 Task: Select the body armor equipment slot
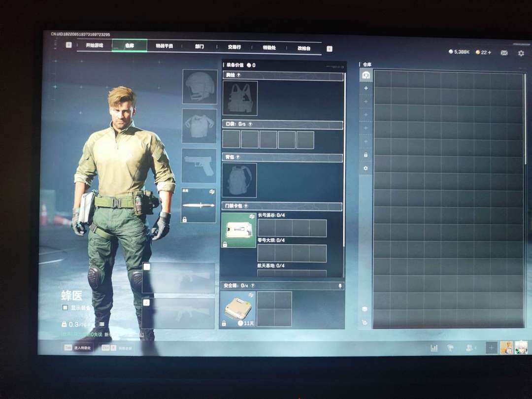pyautogui.click(x=199, y=126)
